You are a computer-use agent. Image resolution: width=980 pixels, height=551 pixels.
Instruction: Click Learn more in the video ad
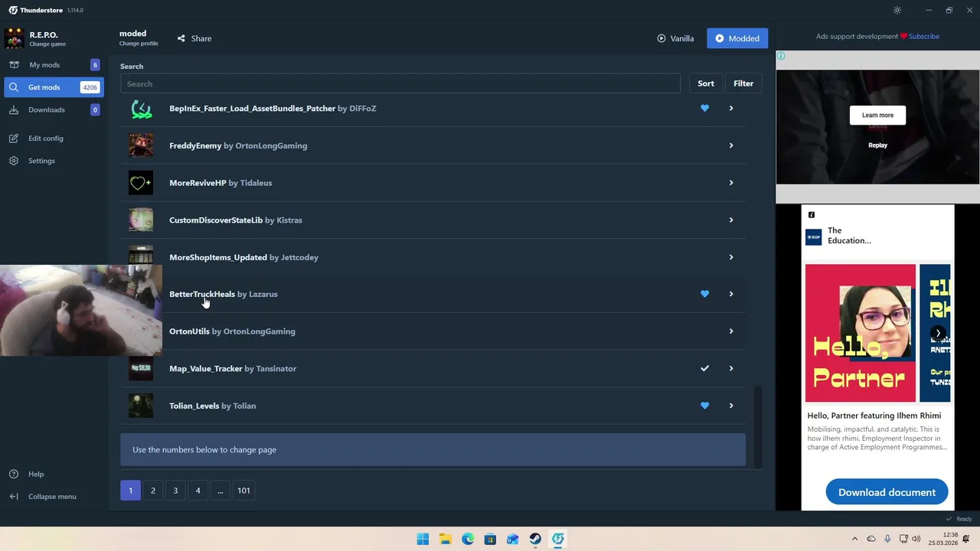tap(877, 115)
